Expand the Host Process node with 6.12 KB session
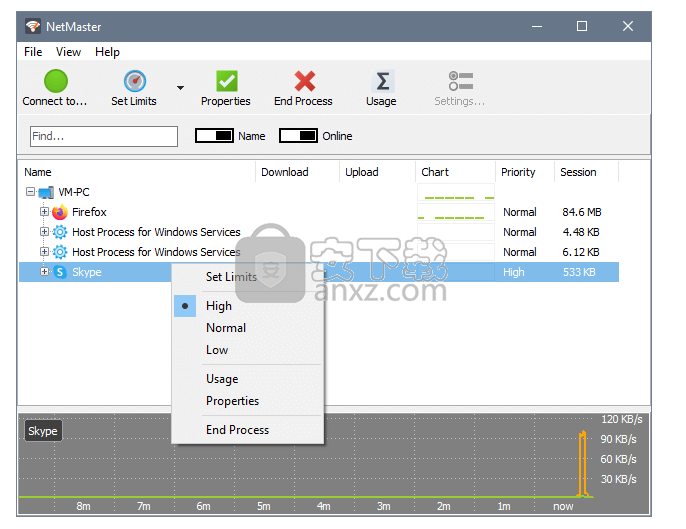Image resolution: width=686 pixels, height=529 pixels. coord(44,252)
